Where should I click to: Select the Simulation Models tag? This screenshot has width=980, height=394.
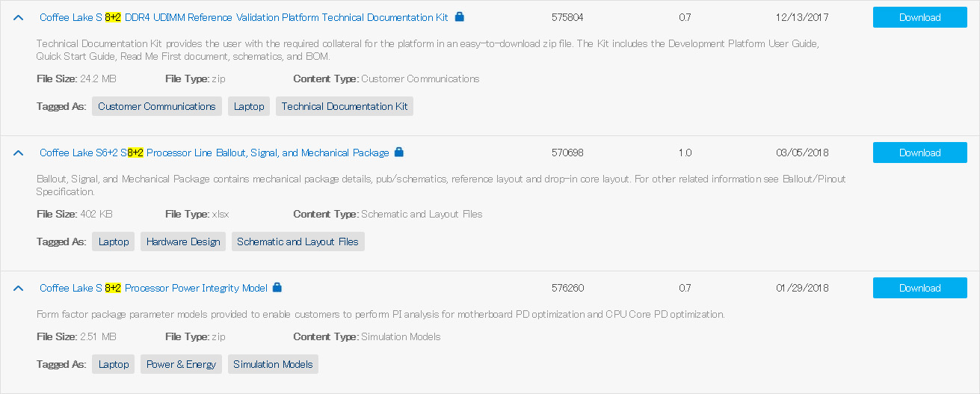273,364
